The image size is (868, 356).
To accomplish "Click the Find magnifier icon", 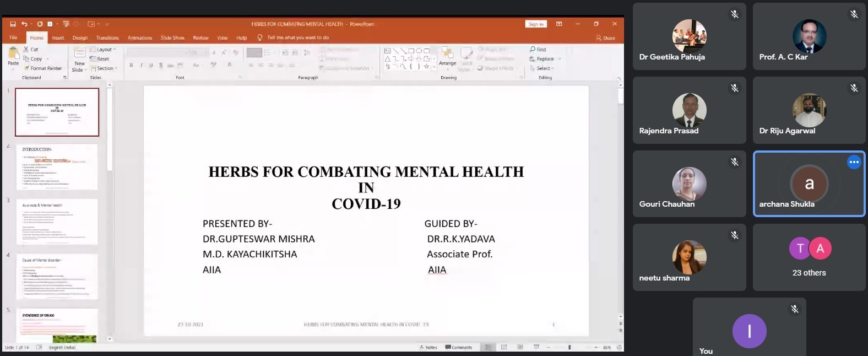I will (x=533, y=50).
